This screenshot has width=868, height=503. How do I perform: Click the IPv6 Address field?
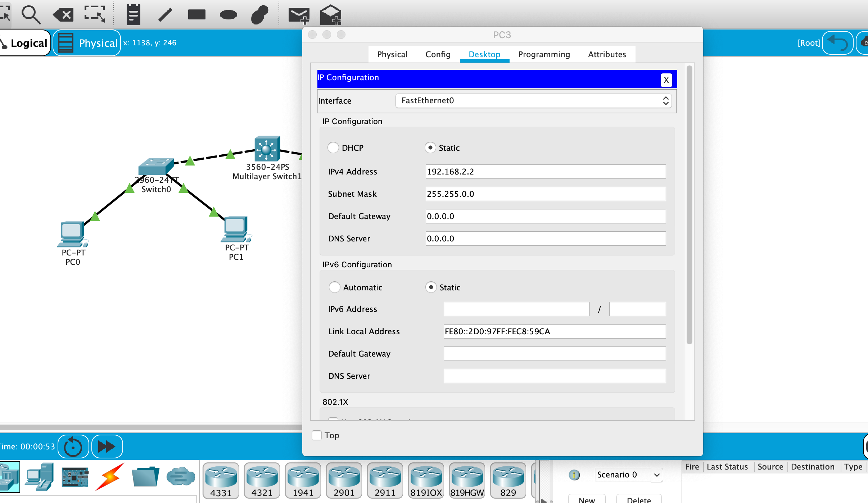[516, 309]
